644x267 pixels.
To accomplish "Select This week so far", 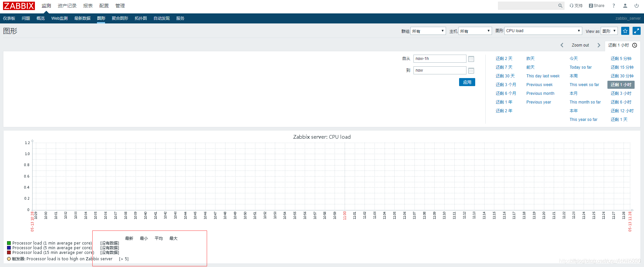I will [584, 85].
